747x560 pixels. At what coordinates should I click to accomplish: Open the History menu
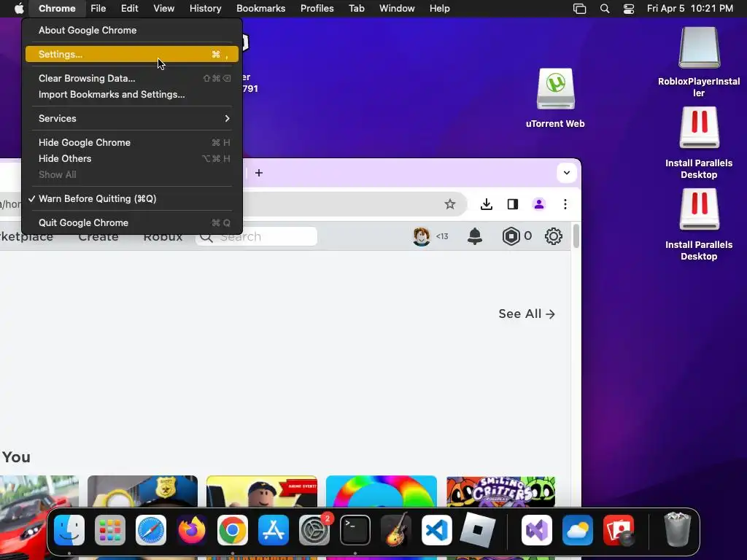tap(205, 8)
